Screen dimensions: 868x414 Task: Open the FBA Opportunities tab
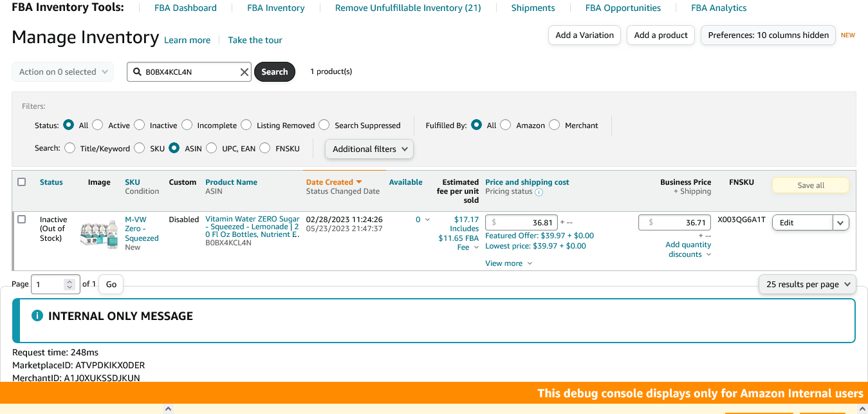623,8
